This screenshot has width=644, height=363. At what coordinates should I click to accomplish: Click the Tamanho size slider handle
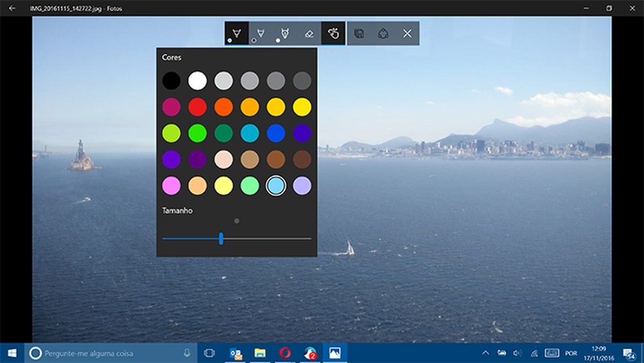[x=221, y=239]
